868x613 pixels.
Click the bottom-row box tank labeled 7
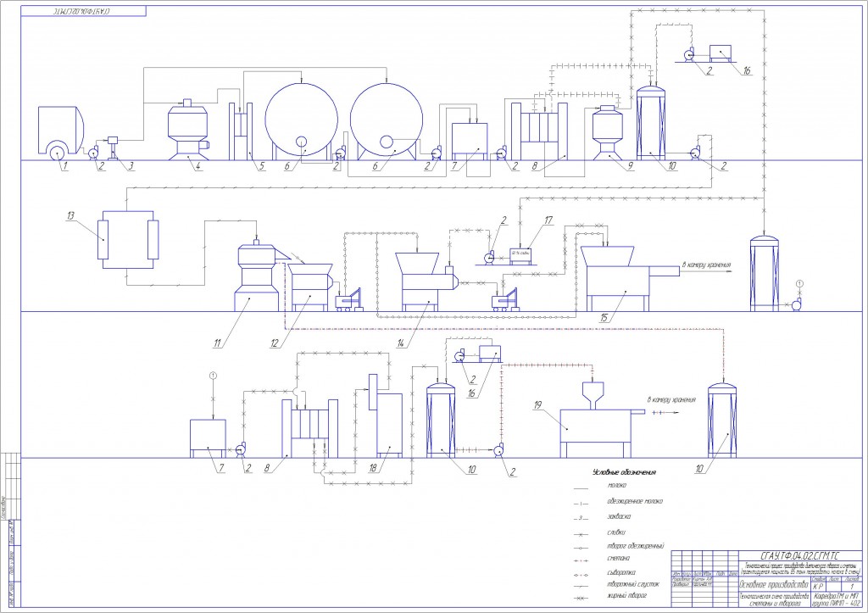pos(209,438)
